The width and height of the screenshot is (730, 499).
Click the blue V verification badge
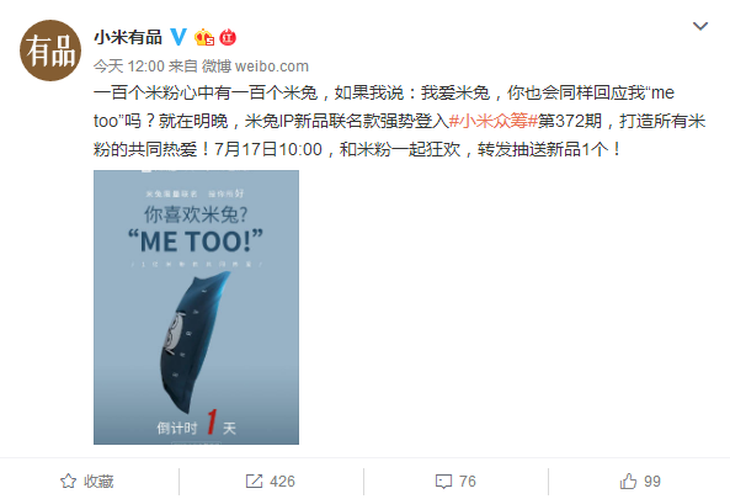pos(178,37)
